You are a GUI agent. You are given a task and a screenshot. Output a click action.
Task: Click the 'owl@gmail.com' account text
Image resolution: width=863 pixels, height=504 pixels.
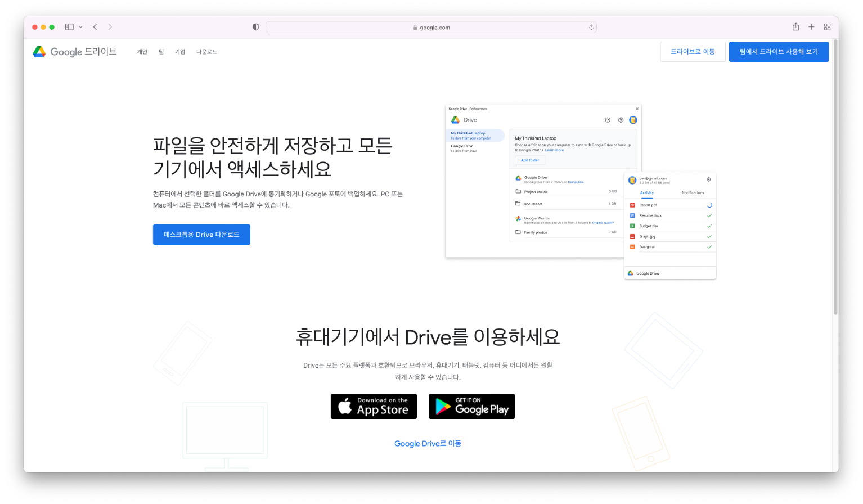pyautogui.click(x=653, y=178)
